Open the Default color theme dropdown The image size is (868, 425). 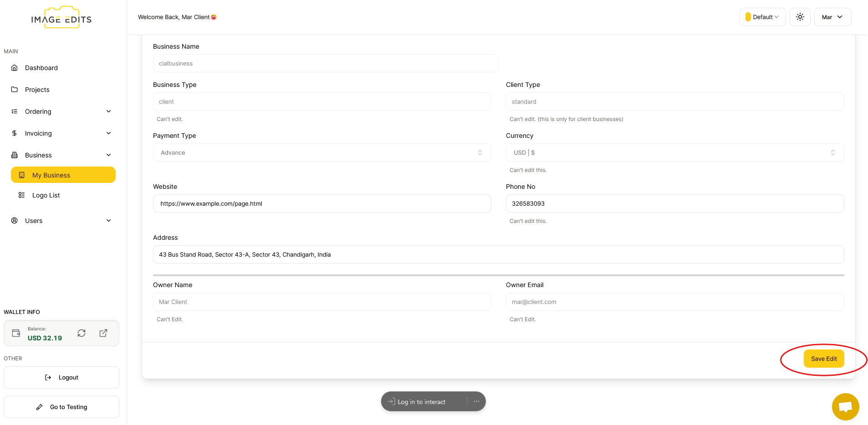(x=762, y=17)
